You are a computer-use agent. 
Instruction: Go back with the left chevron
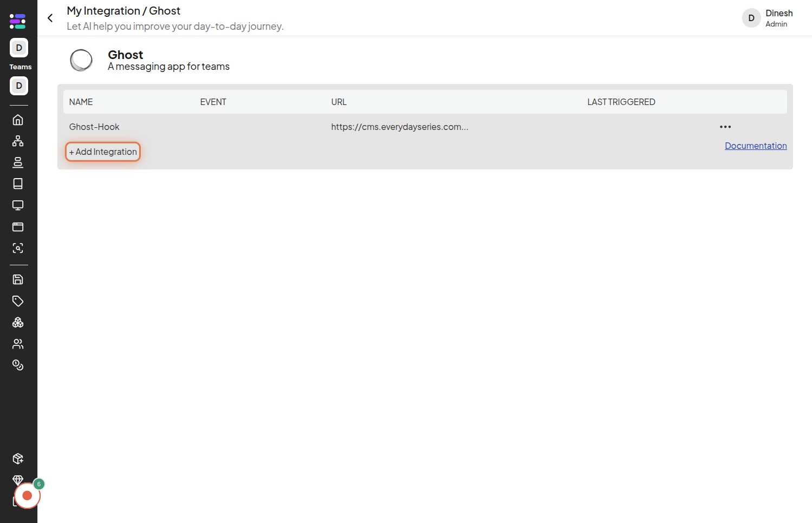tap(50, 18)
